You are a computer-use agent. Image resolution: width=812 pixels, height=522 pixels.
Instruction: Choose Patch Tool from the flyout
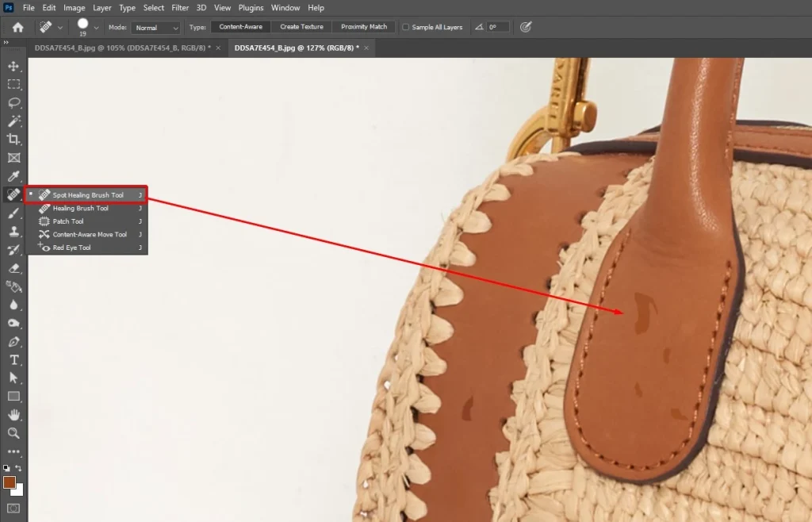point(67,221)
